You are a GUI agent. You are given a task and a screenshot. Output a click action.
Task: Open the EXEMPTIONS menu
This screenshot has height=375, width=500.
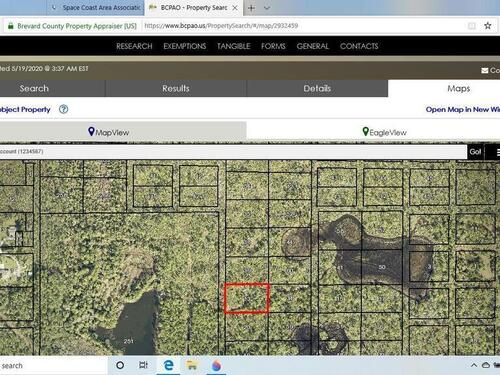click(185, 46)
